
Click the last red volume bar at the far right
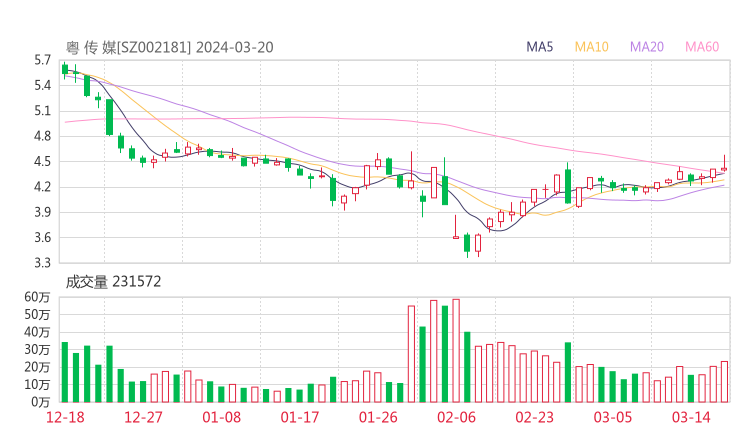(724, 382)
